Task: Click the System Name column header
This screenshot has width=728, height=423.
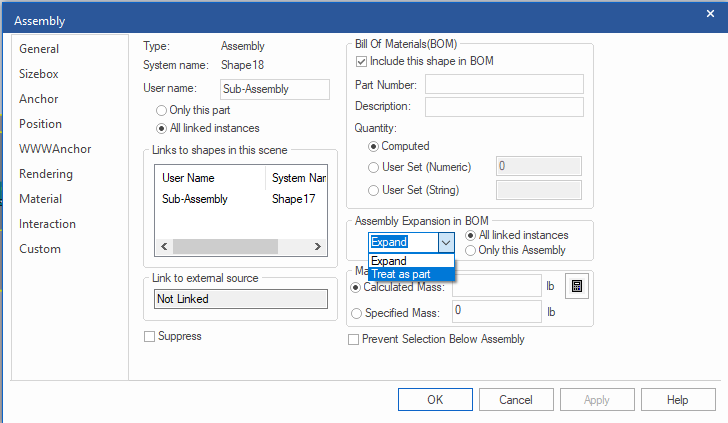Action: pyautogui.click(x=297, y=178)
